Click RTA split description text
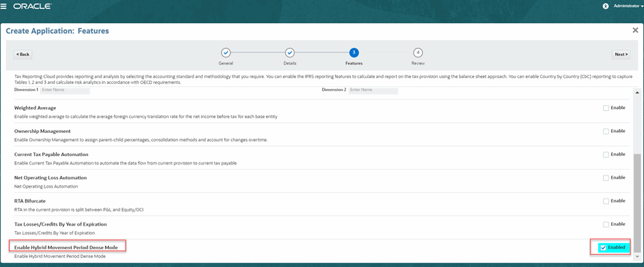644x267 pixels. tap(79, 210)
